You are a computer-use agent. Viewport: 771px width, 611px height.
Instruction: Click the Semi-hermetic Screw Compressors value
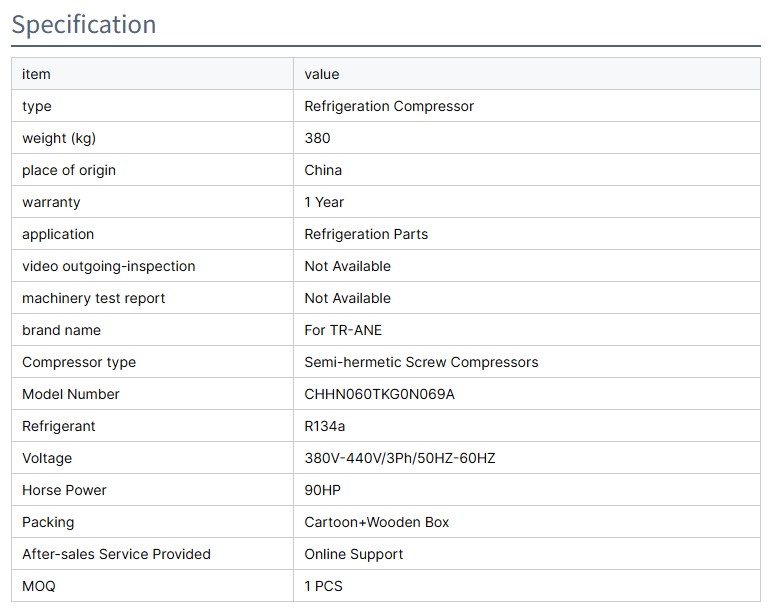(421, 362)
